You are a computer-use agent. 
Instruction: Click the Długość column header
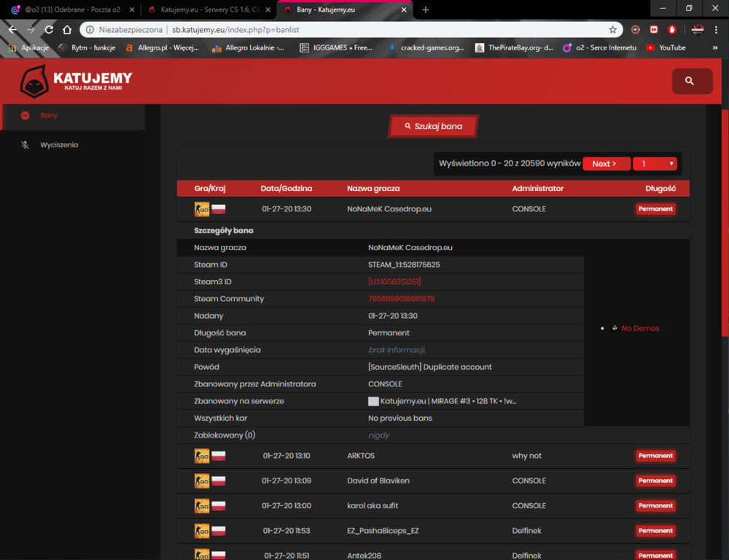point(660,188)
